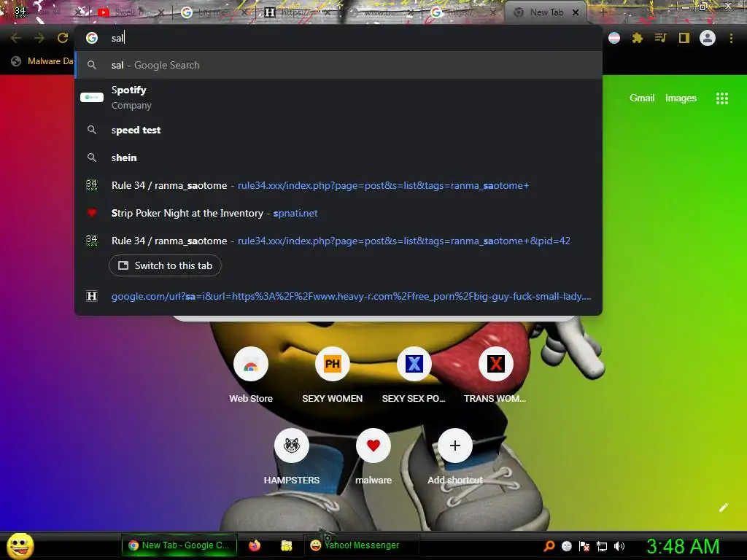Image resolution: width=747 pixels, height=560 pixels.
Task: Open the yellow folder taskbar icon
Action: pos(286,545)
